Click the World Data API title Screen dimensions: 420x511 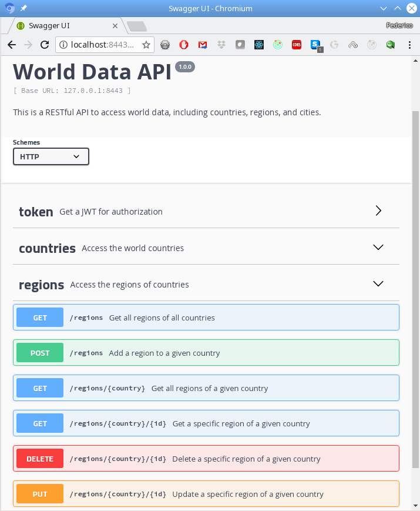click(92, 71)
